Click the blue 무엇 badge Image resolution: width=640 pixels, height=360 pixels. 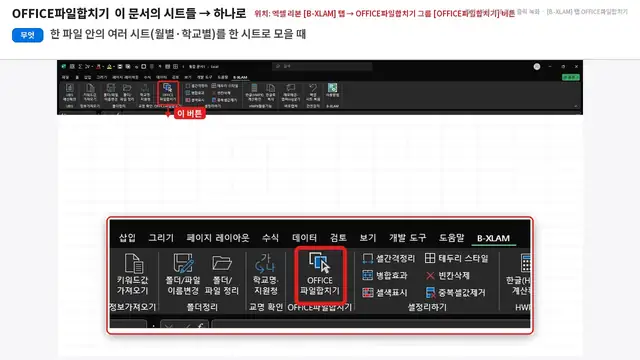[28, 35]
